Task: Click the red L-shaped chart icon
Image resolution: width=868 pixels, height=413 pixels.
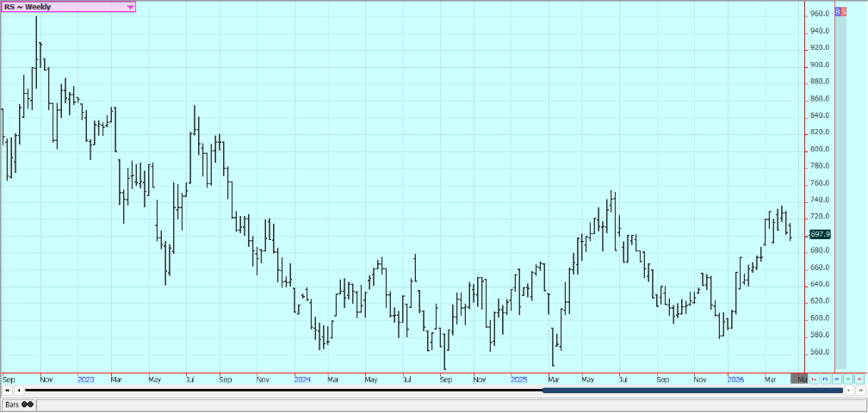Action: point(814,379)
